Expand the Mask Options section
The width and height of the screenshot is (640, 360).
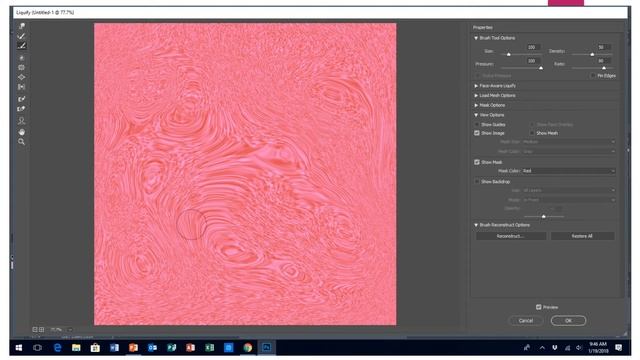pyautogui.click(x=476, y=105)
